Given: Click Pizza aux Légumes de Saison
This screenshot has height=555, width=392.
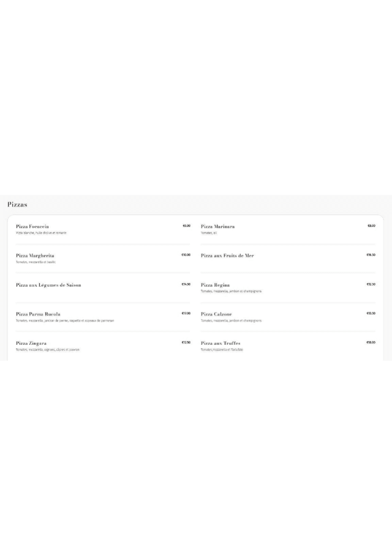Looking at the screenshot, I should (48, 285).
